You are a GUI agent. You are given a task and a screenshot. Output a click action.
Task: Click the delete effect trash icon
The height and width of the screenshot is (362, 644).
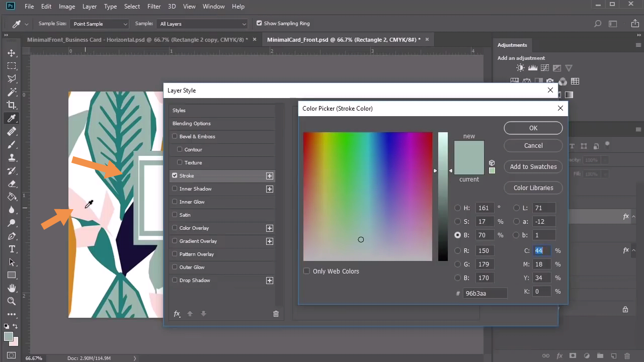click(x=276, y=314)
